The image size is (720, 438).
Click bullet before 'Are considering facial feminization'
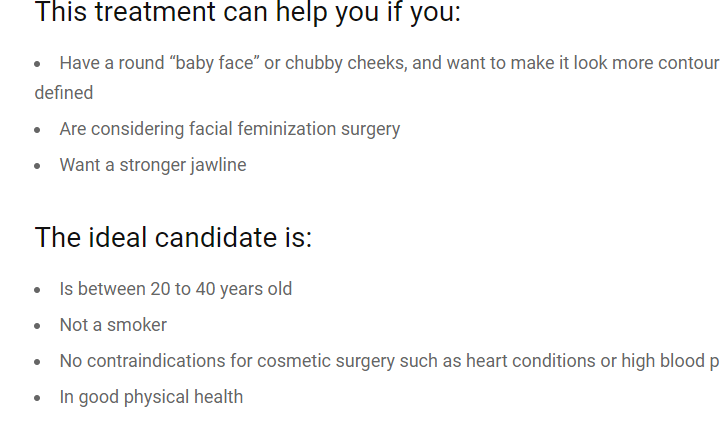[38, 130]
